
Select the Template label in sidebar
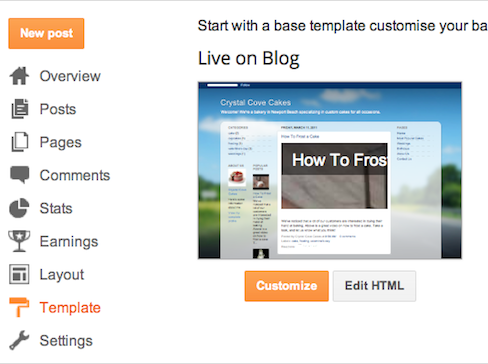click(x=70, y=308)
